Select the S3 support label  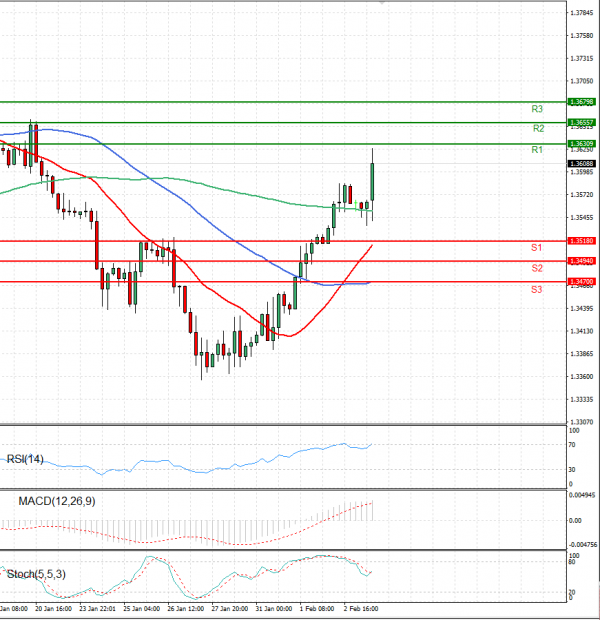click(x=537, y=289)
